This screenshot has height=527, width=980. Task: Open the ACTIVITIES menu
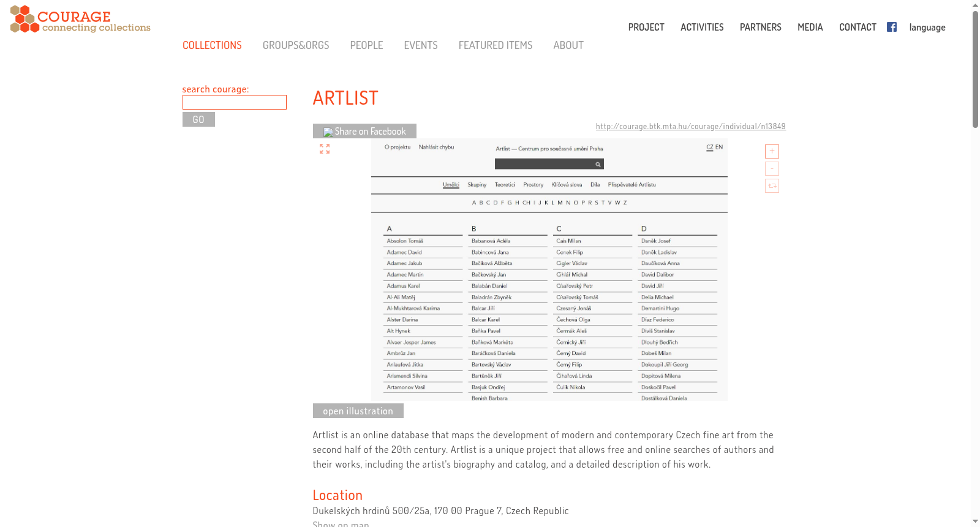(702, 27)
